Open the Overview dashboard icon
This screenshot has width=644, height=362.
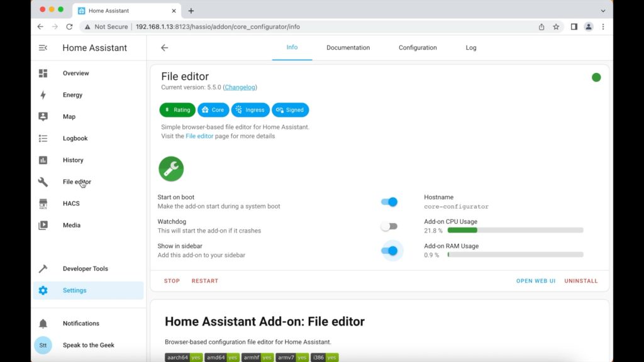(x=43, y=73)
